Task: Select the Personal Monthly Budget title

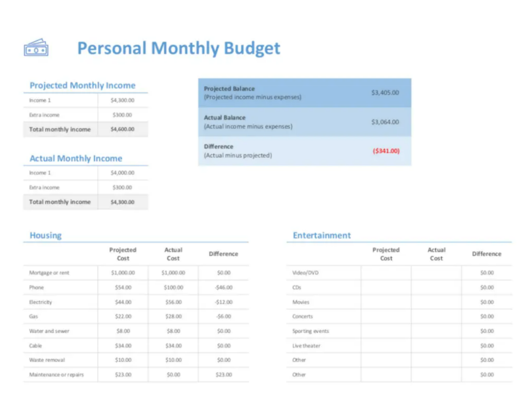Action: tap(179, 48)
